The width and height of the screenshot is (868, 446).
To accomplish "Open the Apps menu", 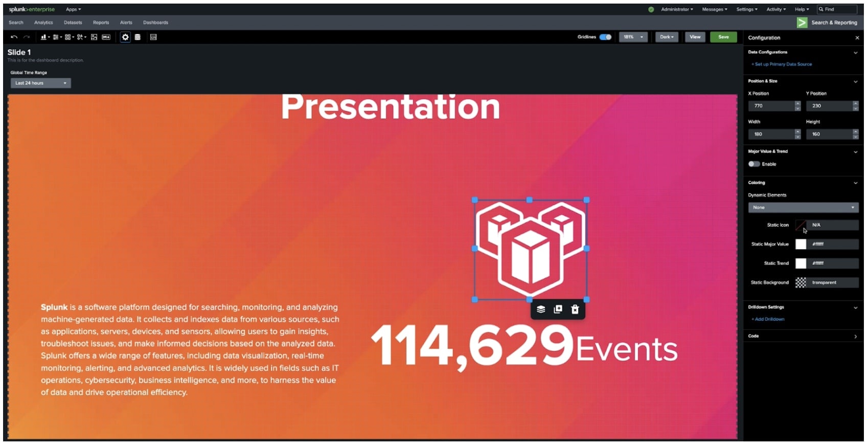I will pyautogui.click(x=73, y=9).
